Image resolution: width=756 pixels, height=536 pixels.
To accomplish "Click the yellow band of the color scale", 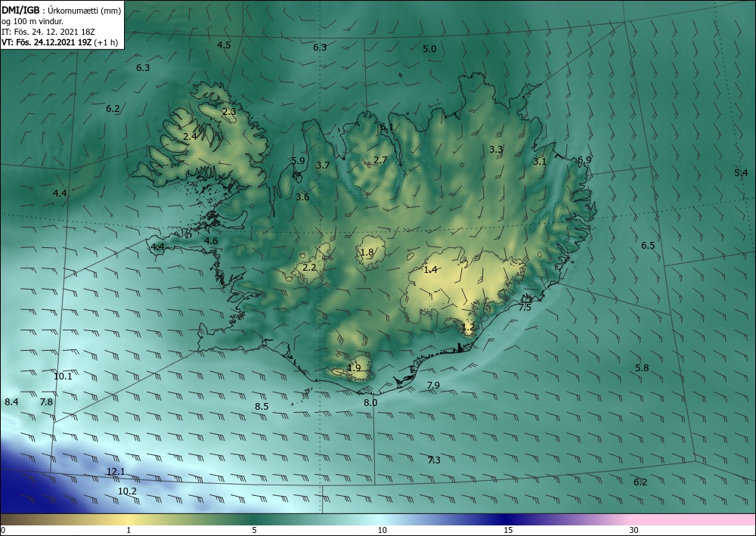I will pyautogui.click(x=129, y=519).
